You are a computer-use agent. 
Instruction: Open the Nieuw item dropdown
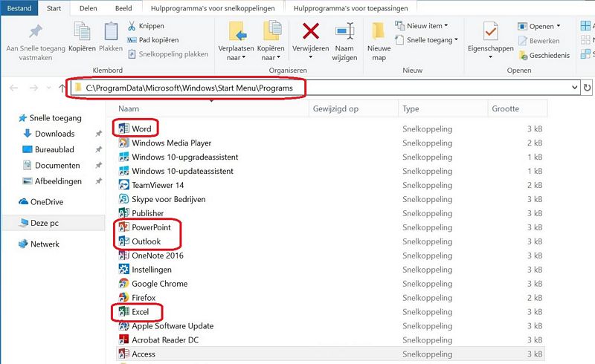pyautogui.click(x=421, y=26)
